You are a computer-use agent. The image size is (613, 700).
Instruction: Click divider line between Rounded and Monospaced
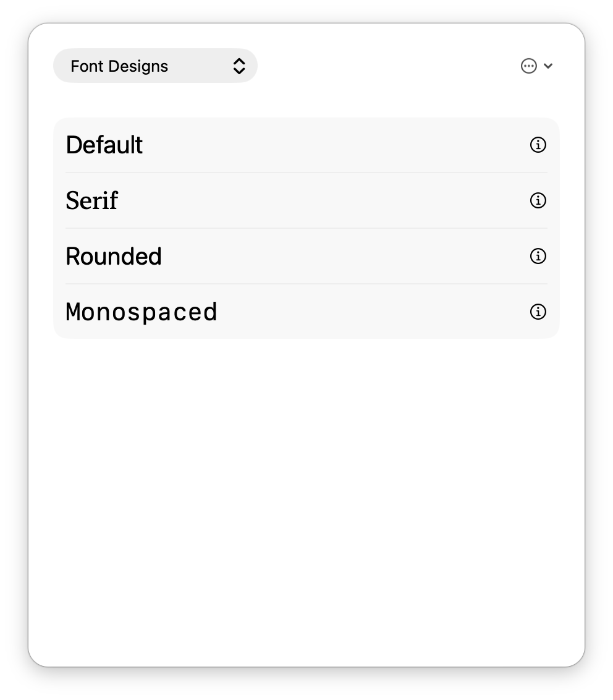306,284
